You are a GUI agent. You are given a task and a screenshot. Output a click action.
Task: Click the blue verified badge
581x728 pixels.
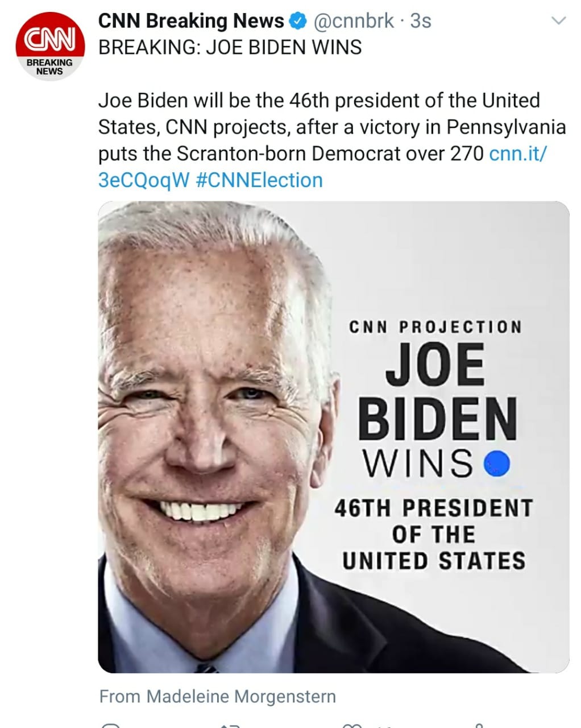coord(297,21)
